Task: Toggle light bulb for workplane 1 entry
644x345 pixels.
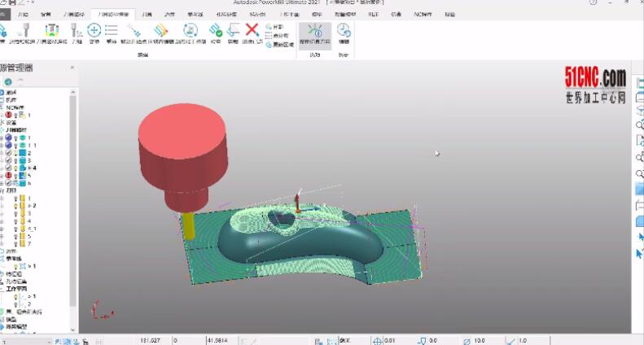Action: [17, 296]
